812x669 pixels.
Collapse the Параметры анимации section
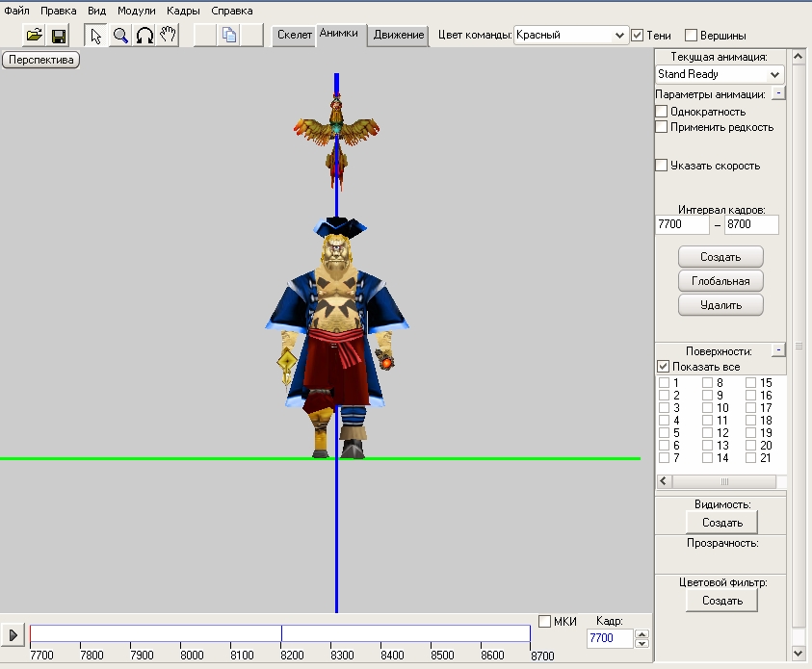pos(778,94)
